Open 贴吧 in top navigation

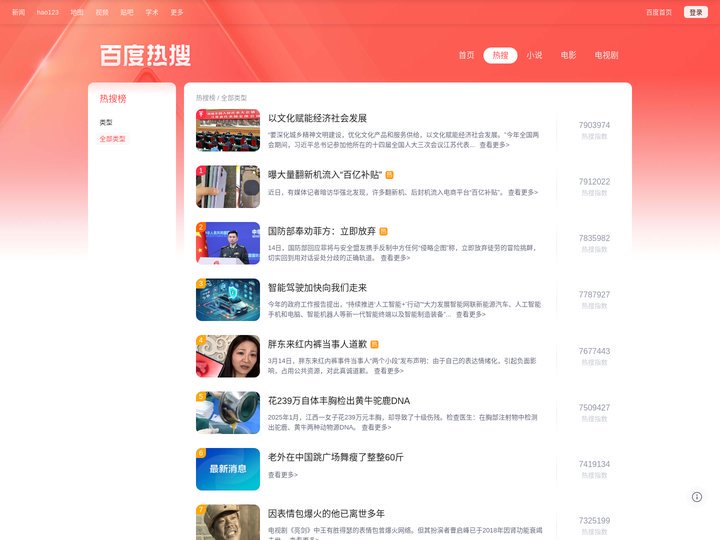(127, 12)
